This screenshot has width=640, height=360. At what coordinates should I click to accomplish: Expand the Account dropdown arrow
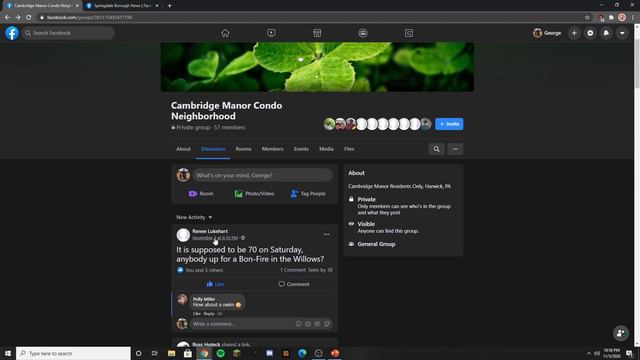pos(622,33)
